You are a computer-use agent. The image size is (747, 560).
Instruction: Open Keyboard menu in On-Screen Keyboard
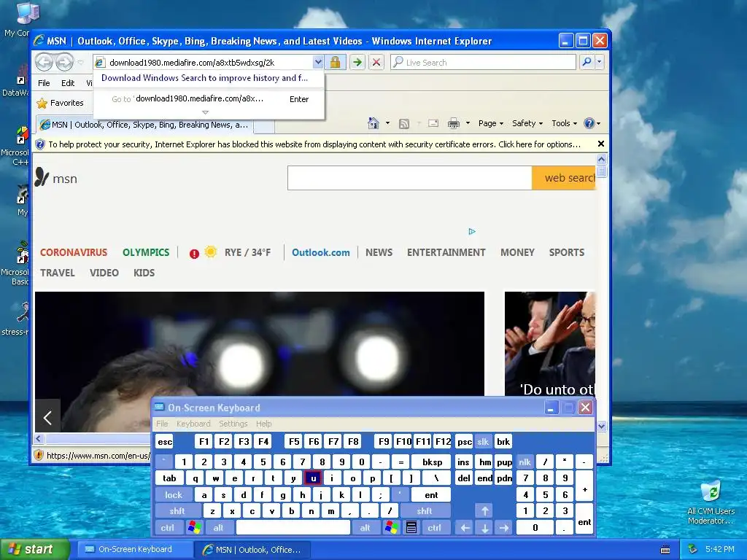click(193, 424)
